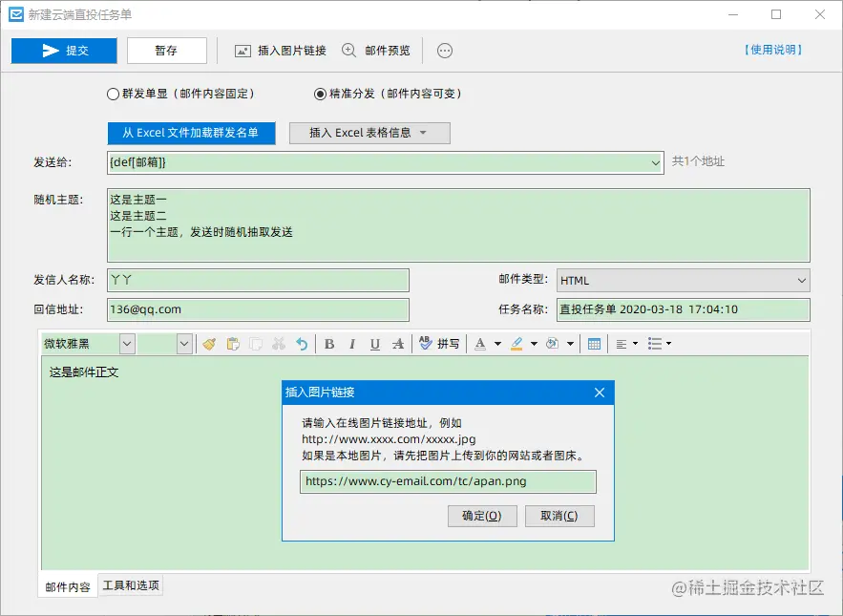Click the undo arrow icon
The image size is (843, 616).
(302, 344)
